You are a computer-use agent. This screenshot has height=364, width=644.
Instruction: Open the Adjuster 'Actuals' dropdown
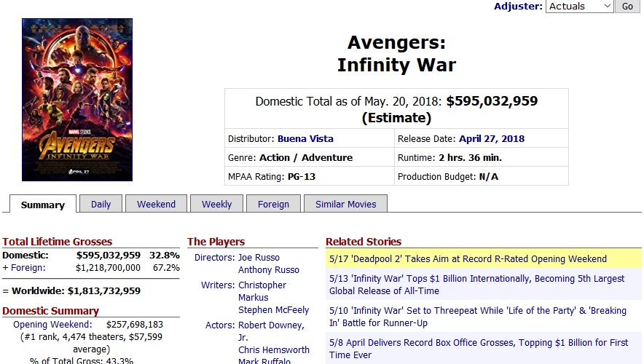point(579,6)
